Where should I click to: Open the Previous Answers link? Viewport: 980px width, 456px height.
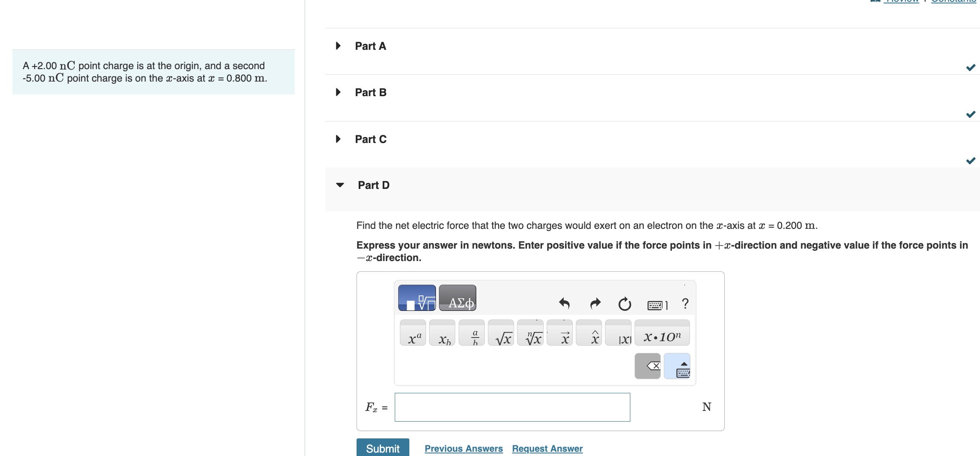pos(463,448)
